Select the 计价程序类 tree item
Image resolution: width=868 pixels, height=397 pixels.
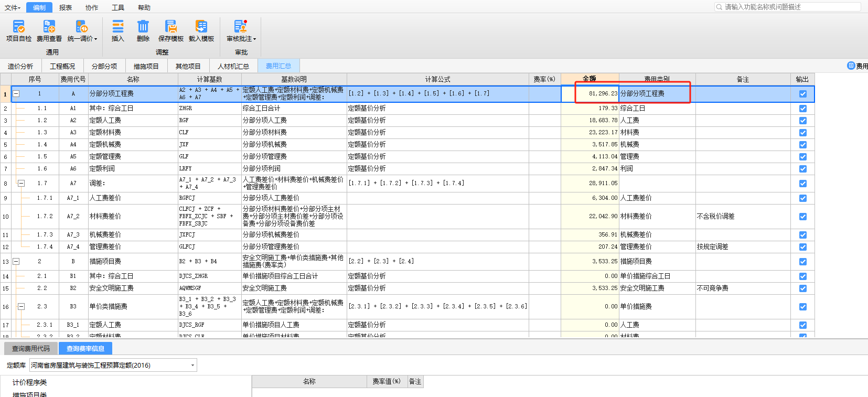tap(29, 382)
